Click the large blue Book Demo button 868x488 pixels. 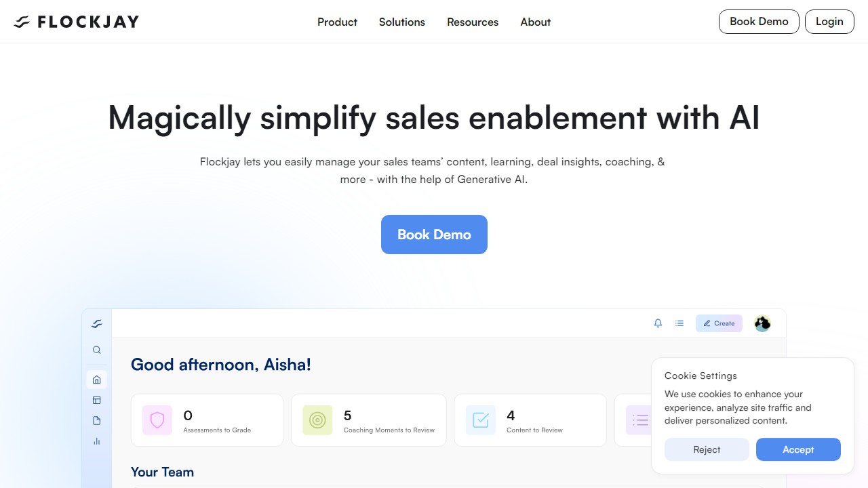(x=434, y=235)
